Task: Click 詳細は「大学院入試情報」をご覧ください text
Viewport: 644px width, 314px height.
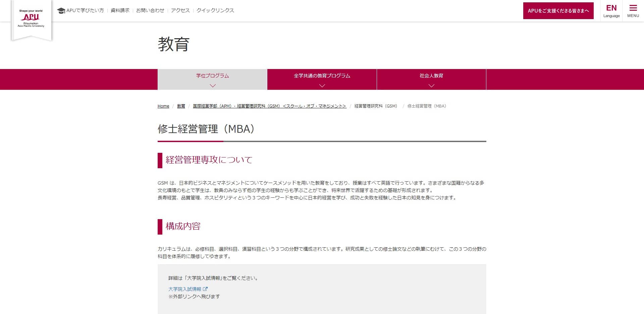Action: coord(213,278)
